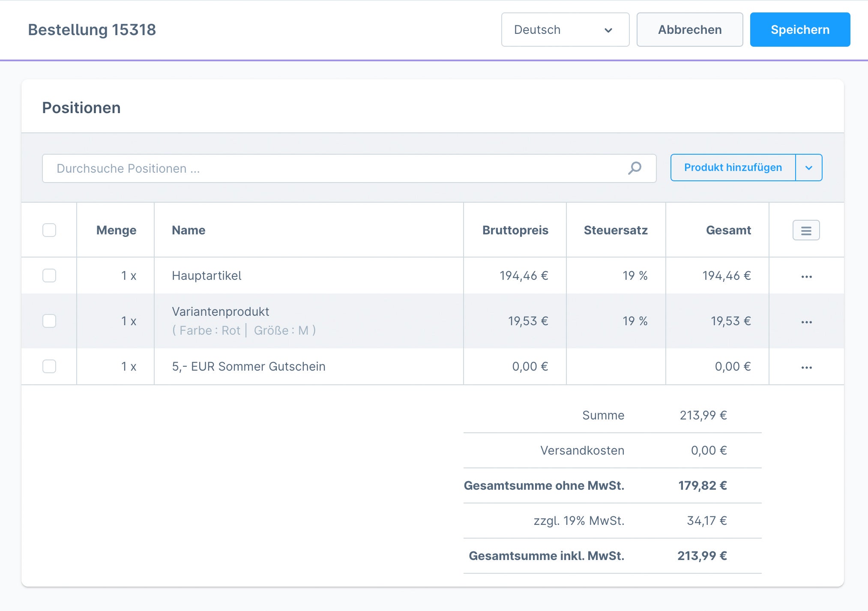Click the search magnifier icon
Screen dimensions: 868x611
tap(635, 168)
